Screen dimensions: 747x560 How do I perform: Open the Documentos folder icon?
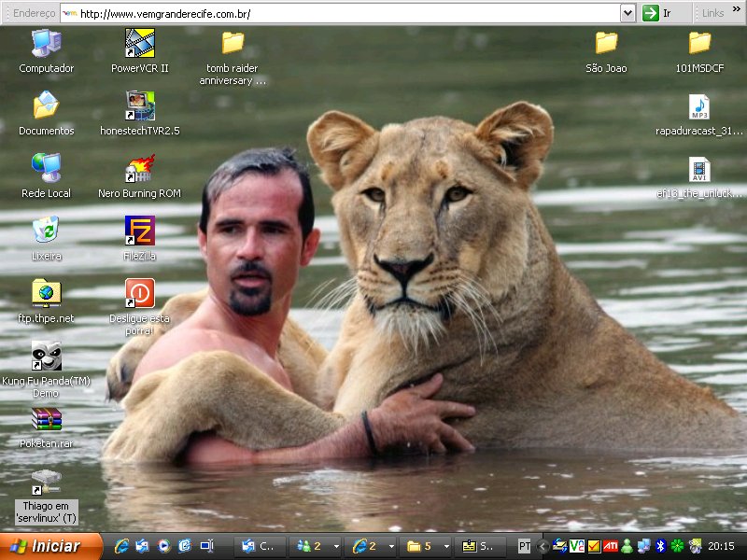[x=46, y=105]
